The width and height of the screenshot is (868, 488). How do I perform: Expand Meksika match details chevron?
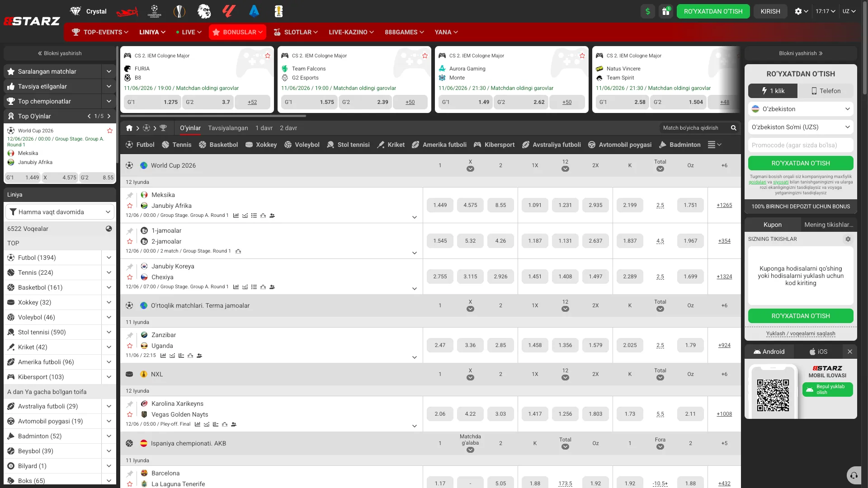415,217
